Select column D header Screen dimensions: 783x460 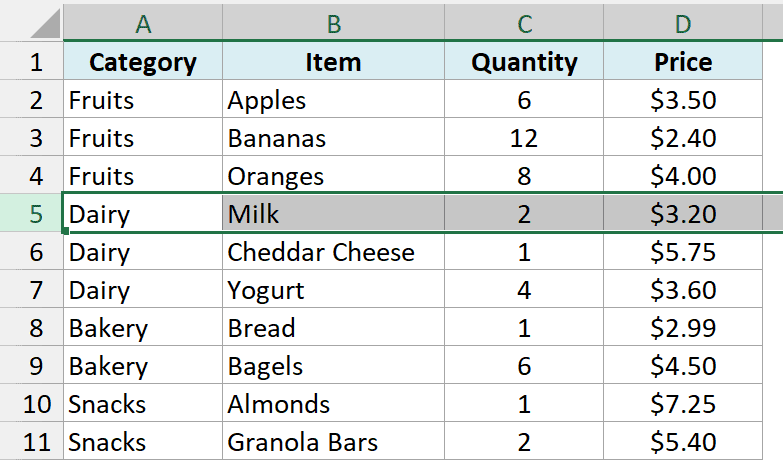[x=683, y=23]
